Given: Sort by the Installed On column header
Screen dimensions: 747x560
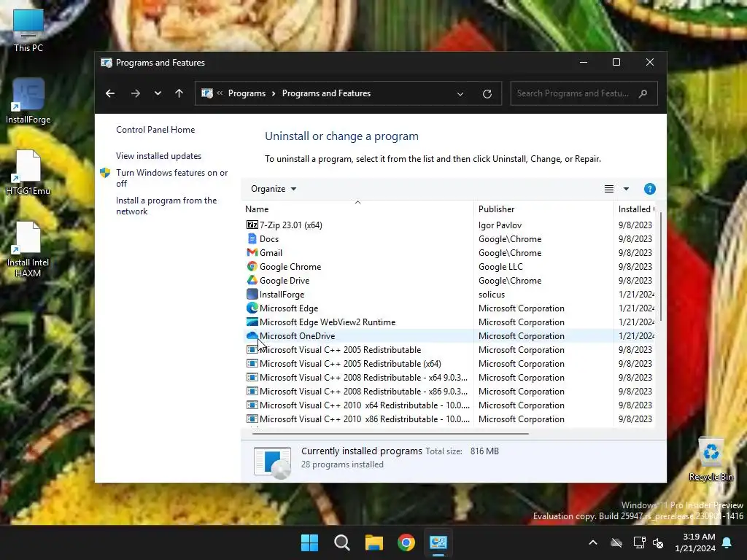Looking at the screenshot, I should (635, 209).
